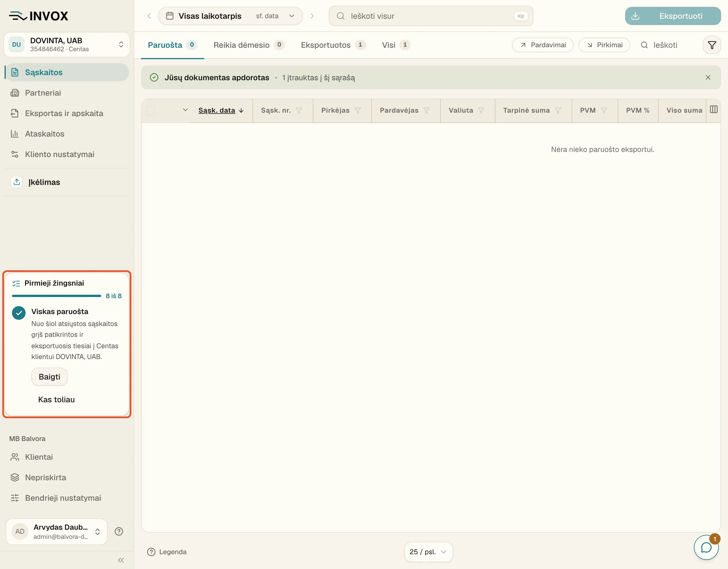
Task: Open the 25 / psl. page size dropdown
Action: coord(428,552)
